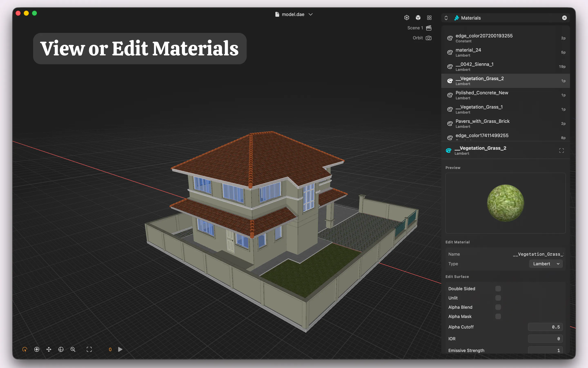Image resolution: width=588 pixels, height=368 pixels.
Task: Click the frame-all viewport icon
Action: point(89,350)
